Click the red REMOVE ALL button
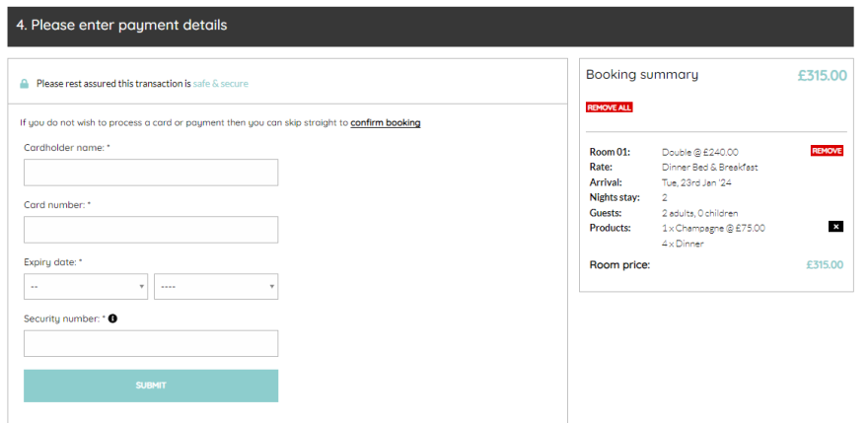Image resolution: width=868 pixels, height=423 pixels. 609,106
